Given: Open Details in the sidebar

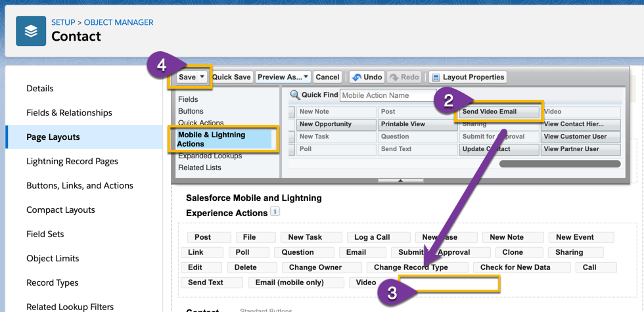Looking at the screenshot, I should click(x=40, y=88).
